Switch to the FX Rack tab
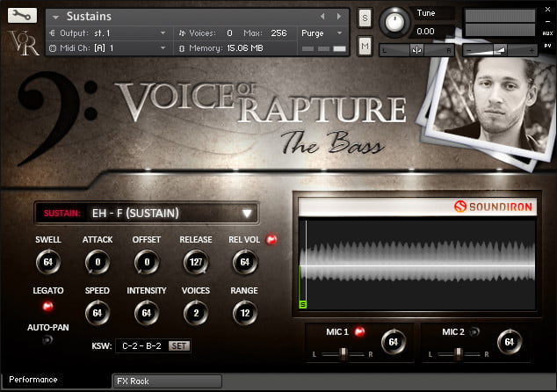 tap(167, 381)
